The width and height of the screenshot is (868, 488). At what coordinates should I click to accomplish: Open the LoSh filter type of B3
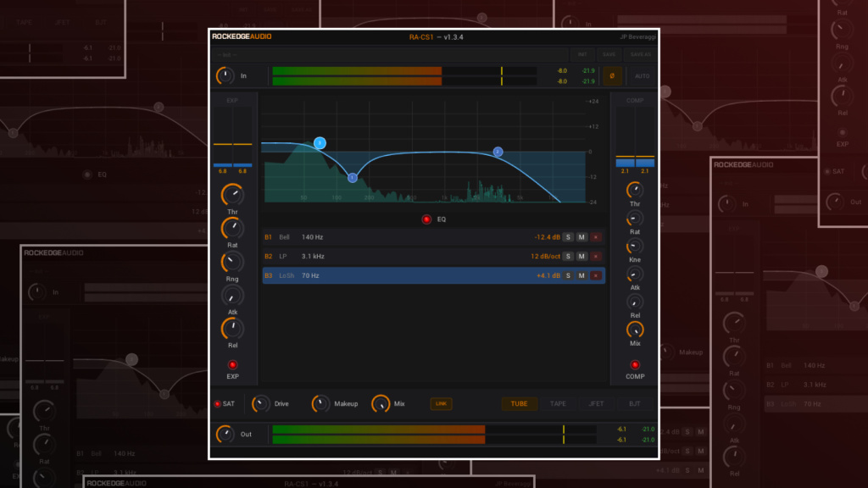[x=287, y=275]
